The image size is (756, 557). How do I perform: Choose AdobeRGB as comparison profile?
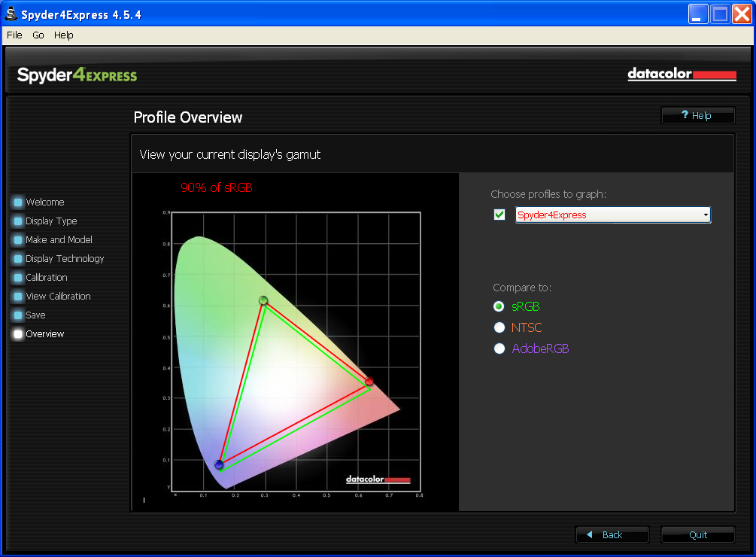coord(499,349)
